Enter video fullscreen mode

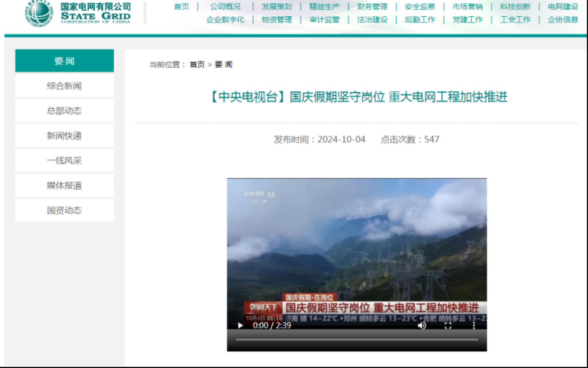(x=448, y=325)
